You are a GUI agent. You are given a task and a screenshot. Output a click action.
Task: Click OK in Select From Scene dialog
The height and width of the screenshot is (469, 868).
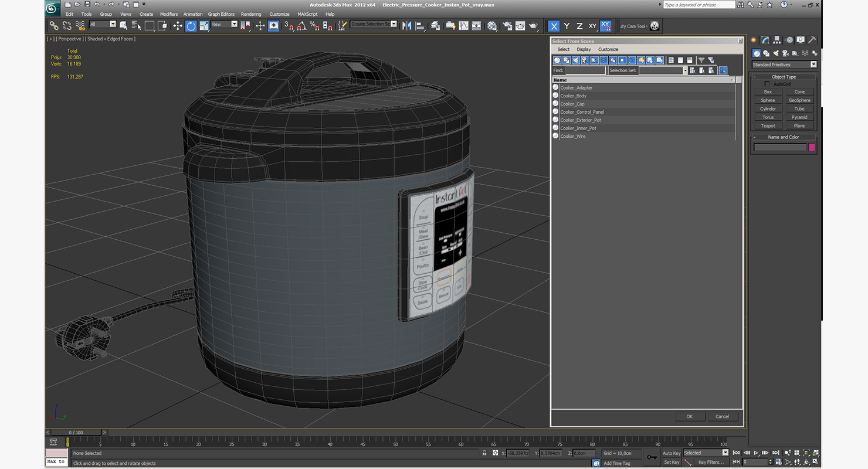(690, 416)
